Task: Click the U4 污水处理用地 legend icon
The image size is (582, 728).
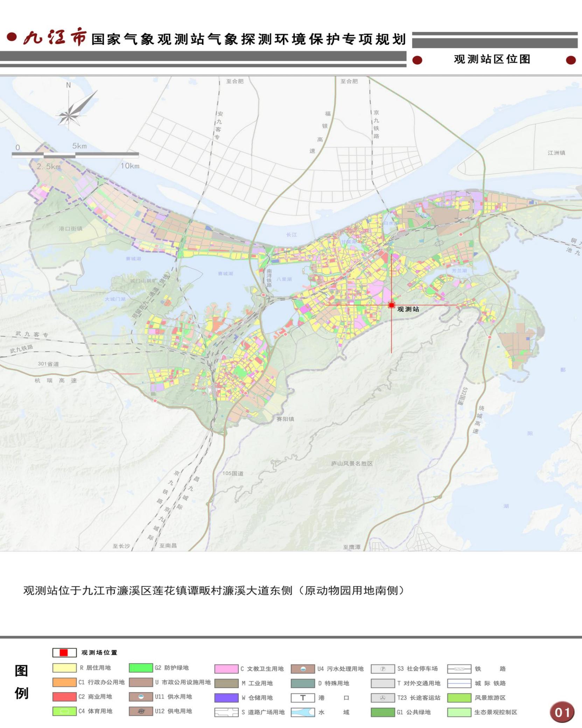Action: 303,668
